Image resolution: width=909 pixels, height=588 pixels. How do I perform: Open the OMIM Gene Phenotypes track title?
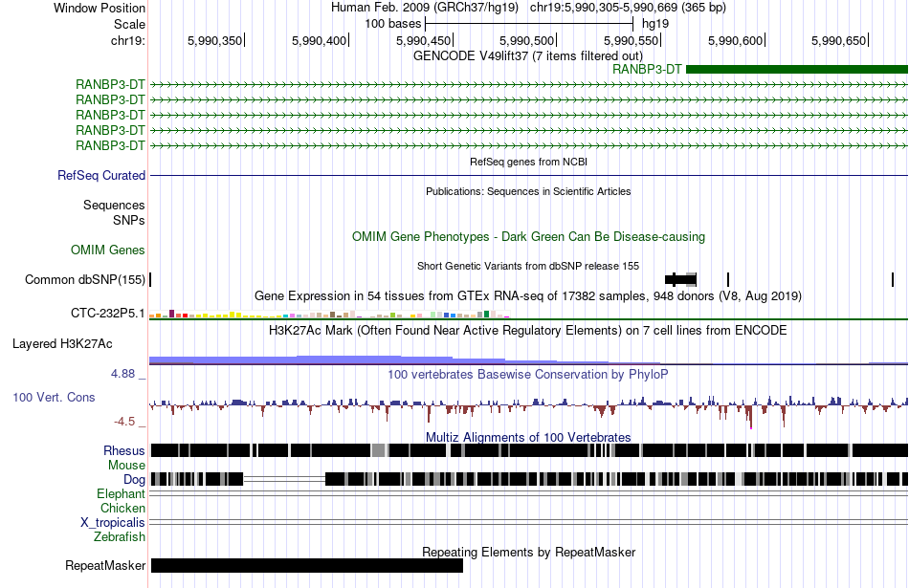[528, 236]
